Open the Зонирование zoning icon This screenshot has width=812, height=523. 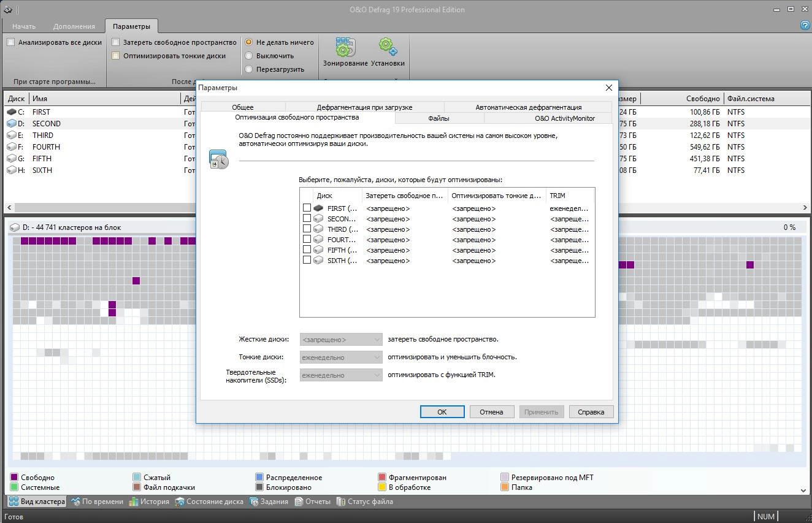(x=345, y=47)
